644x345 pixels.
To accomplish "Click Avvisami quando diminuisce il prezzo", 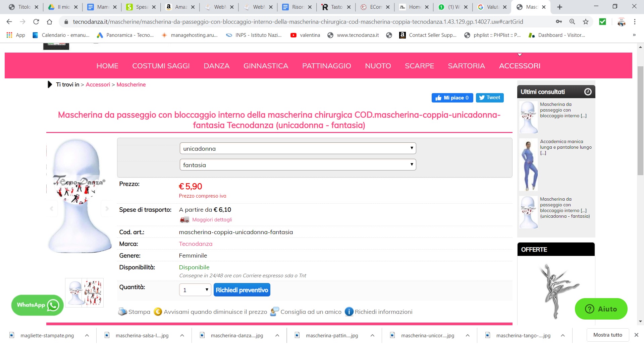I will (x=210, y=312).
